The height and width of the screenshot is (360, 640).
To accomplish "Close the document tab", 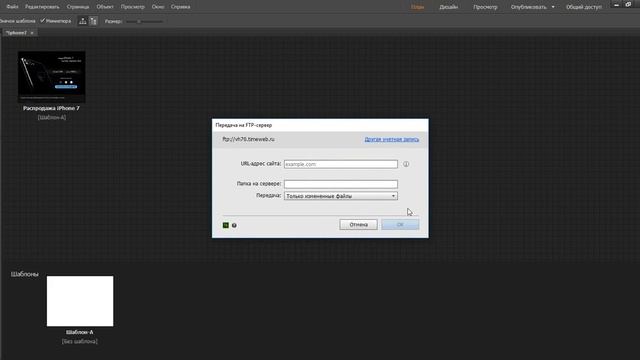I will click(x=32, y=33).
